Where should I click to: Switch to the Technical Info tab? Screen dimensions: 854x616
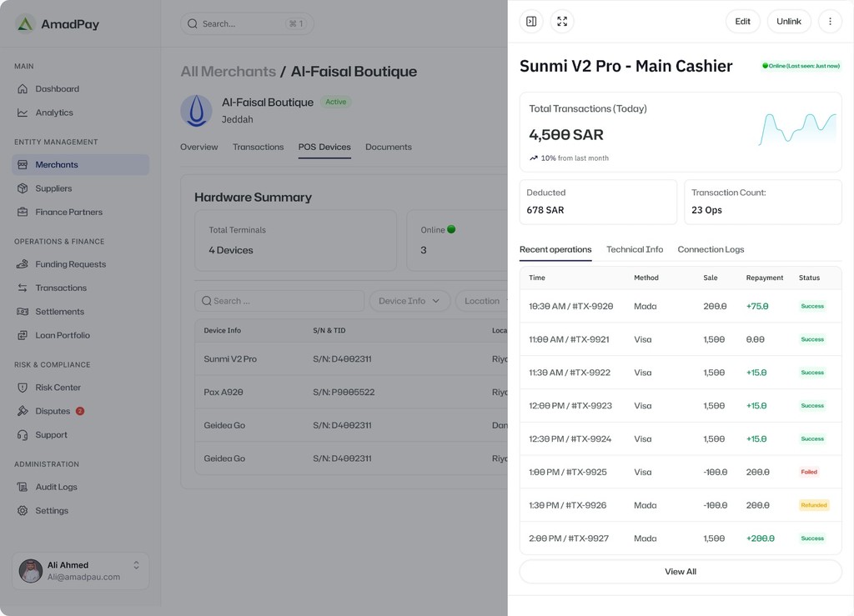(x=635, y=249)
